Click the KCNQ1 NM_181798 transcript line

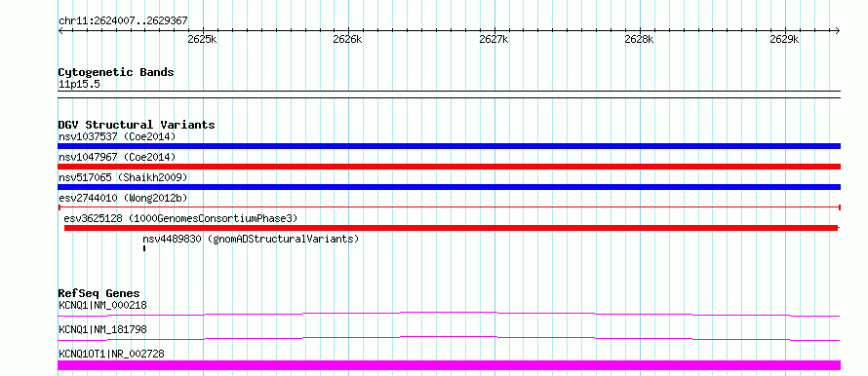pos(449,338)
